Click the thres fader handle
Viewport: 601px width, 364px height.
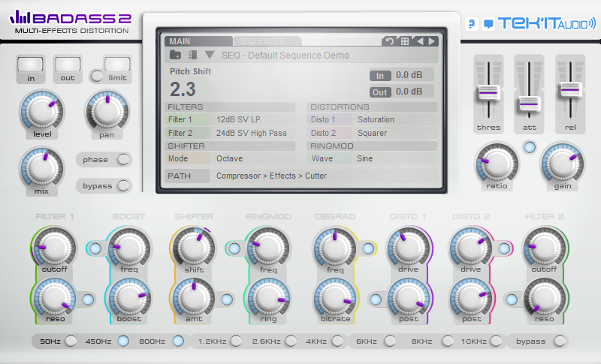coord(488,93)
